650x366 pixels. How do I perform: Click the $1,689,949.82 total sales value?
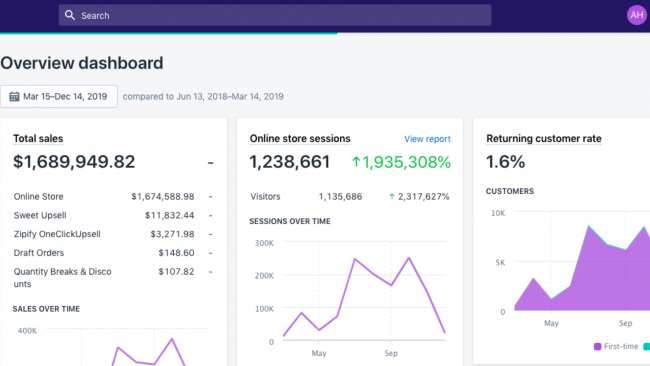click(x=74, y=162)
